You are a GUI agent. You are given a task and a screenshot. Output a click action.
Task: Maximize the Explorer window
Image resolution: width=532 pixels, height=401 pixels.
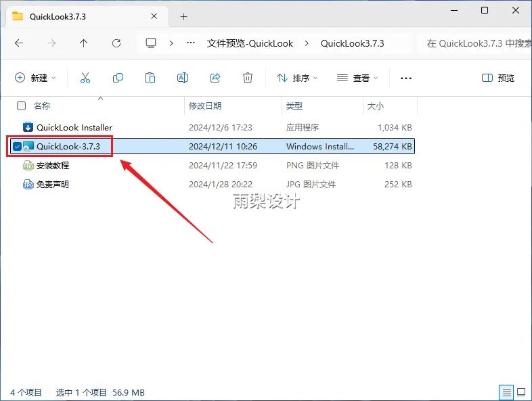coord(485,11)
